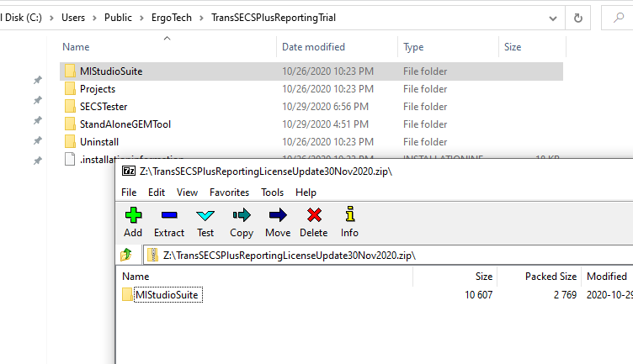Navigate to ErgoTech in the breadcrumb
The image size is (633, 364).
point(172,18)
